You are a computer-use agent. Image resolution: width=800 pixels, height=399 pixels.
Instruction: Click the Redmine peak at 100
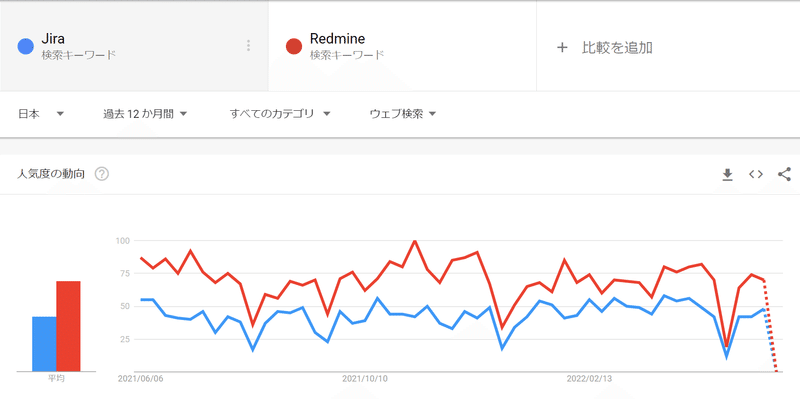coord(414,241)
